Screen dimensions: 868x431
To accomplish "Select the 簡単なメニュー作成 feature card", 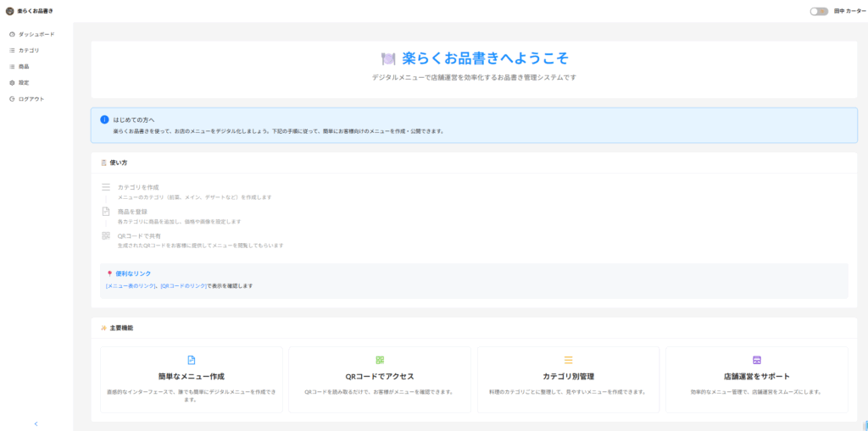I will click(x=191, y=379).
